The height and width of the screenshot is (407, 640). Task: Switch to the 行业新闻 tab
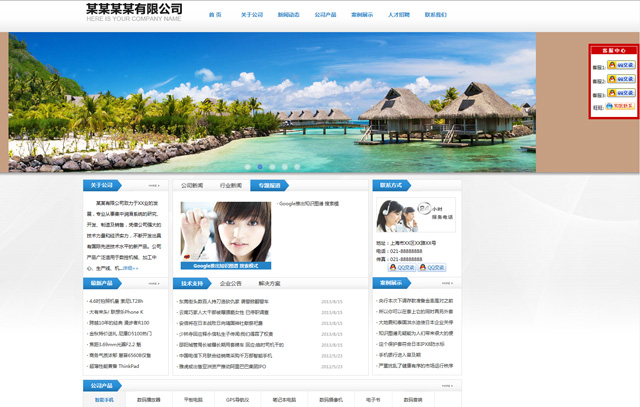coord(231,185)
